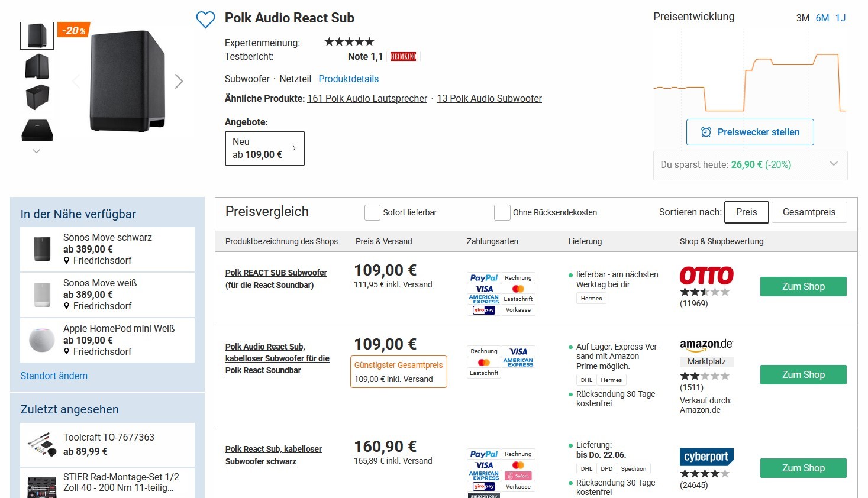Image resolution: width=868 pixels, height=498 pixels.
Task: Select the second product thumbnail image
Action: pyautogui.click(x=37, y=66)
